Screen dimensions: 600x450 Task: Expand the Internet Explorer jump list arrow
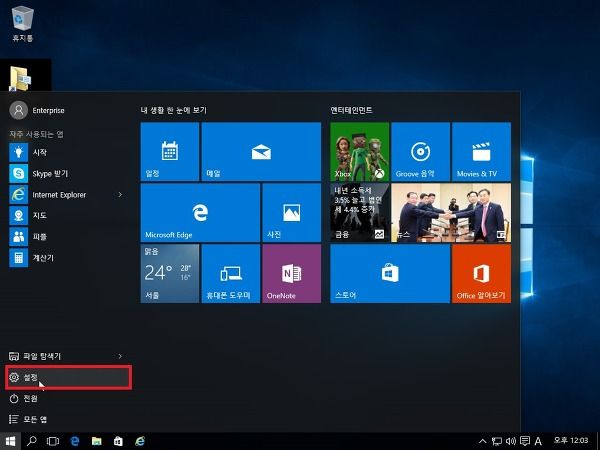pyautogui.click(x=120, y=194)
